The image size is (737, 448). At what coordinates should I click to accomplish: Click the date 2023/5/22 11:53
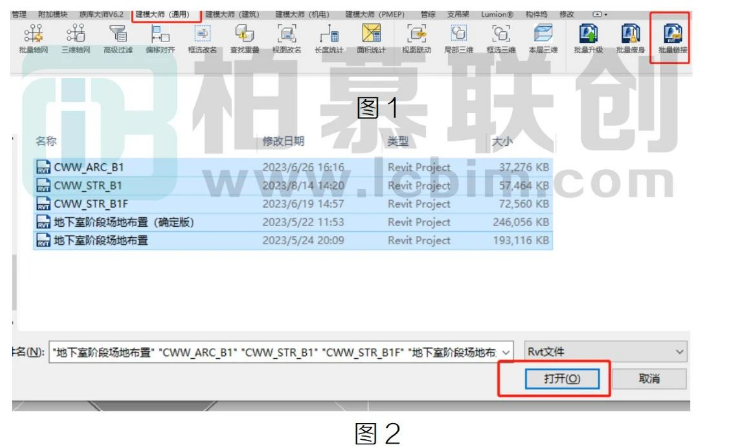[303, 222]
